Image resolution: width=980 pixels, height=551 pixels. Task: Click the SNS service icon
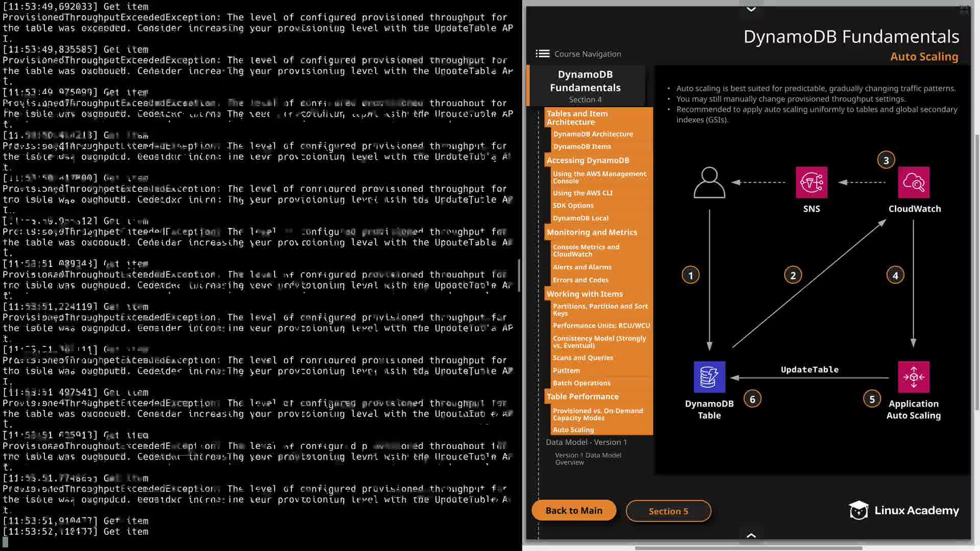(x=811, y=183)
